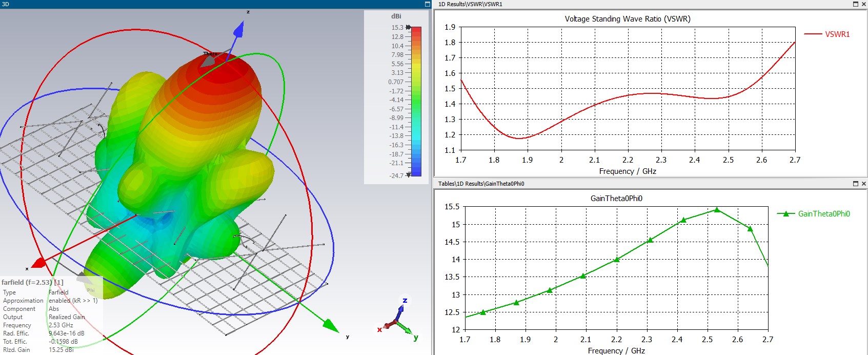
Task: Click the '-24.7' minimum value on dBi scale
Action: pos(396,175)
